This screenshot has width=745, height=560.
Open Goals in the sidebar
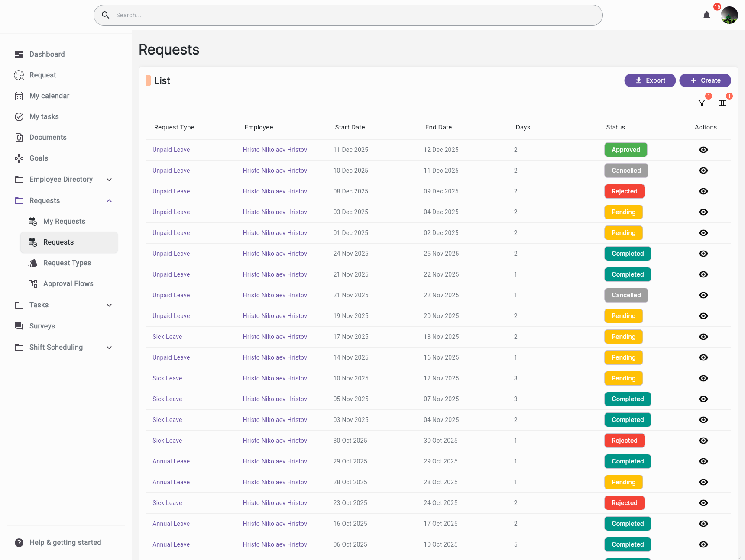pyautogui.click(x=39, y=158)
